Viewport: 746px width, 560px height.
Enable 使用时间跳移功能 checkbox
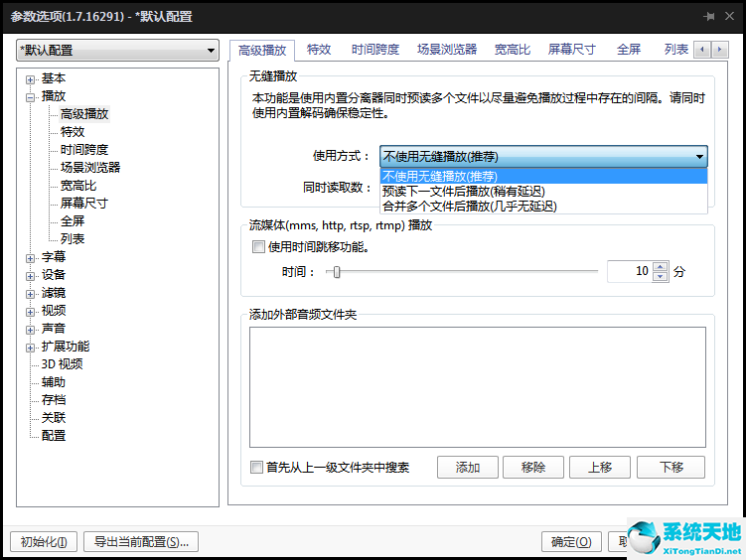point(258,247)
